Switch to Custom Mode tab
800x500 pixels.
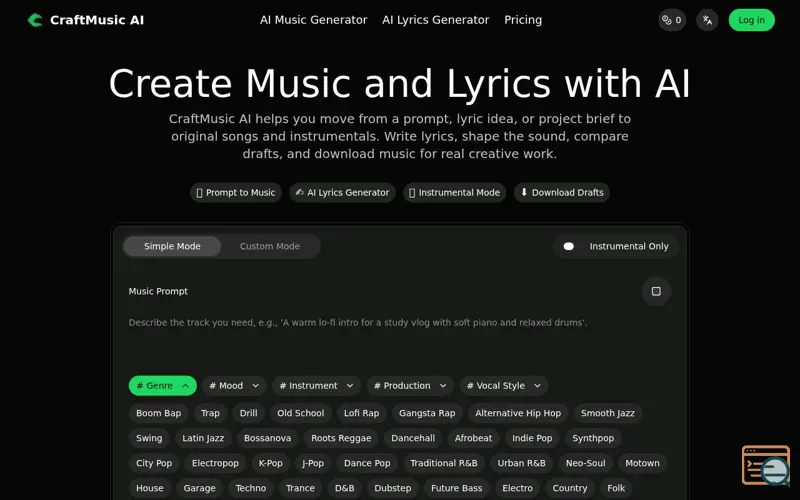(x=270, y=246)
